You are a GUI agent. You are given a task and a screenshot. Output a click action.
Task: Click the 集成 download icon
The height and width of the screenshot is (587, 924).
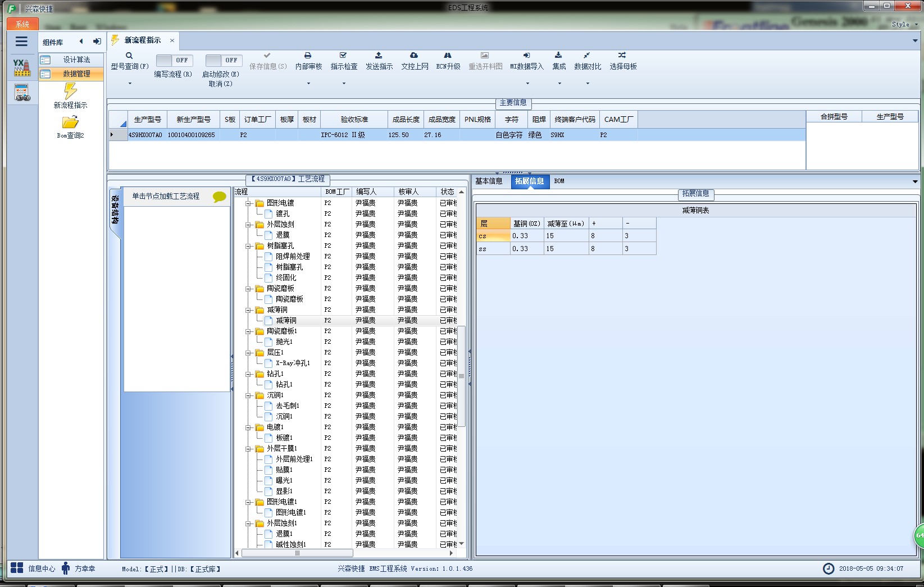pos(558,56)
